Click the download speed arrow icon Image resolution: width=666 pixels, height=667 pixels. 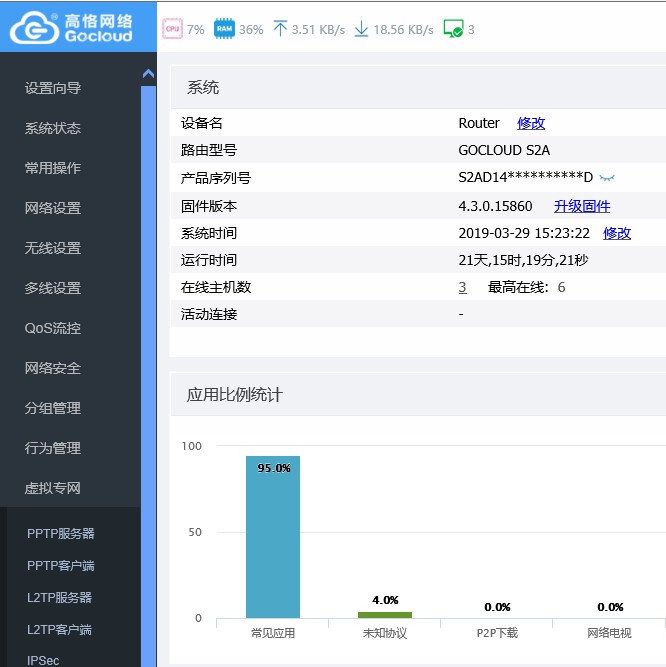pyautogui.click(x=361, y=29)
